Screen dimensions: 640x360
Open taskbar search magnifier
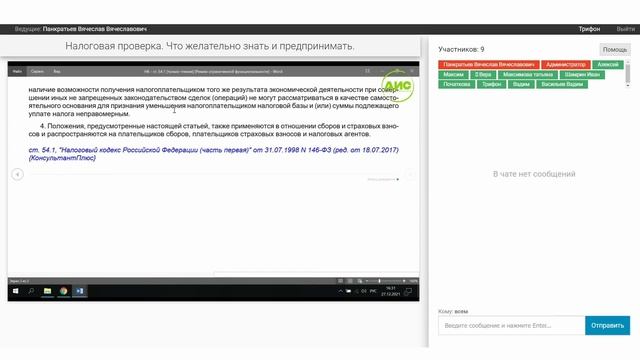pos(31,291)
